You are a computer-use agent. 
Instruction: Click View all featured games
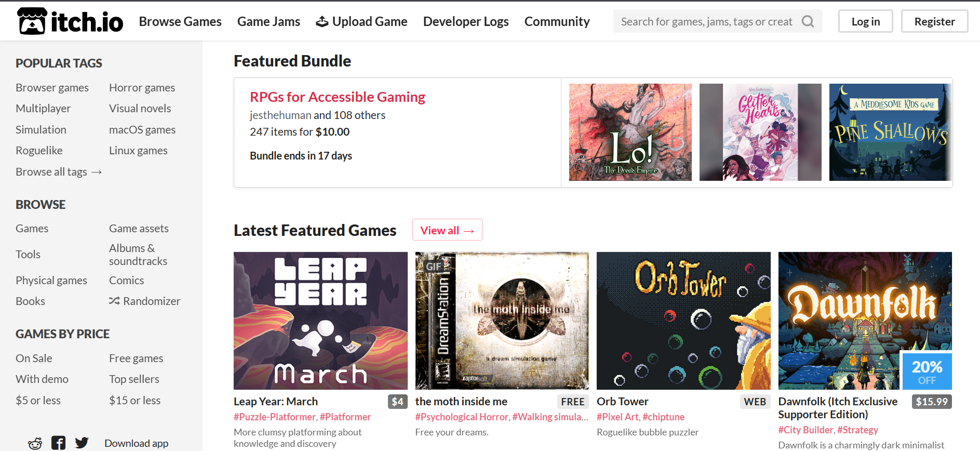[447, 230]
